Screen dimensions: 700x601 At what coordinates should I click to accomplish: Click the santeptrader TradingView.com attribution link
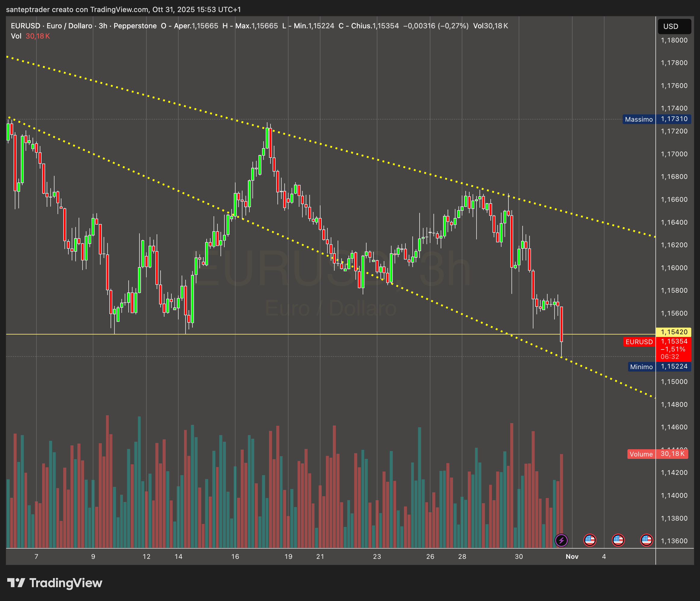pyautogui.click(x=124, y=9)
